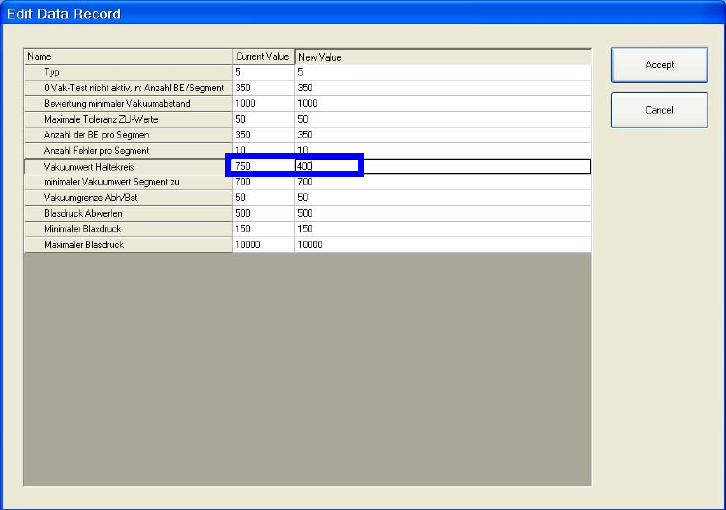Screen dimensions: 726x510
Task: Select 'minimaler Vakuumwert Segment zu' row
Action: [x=128, y=182]
